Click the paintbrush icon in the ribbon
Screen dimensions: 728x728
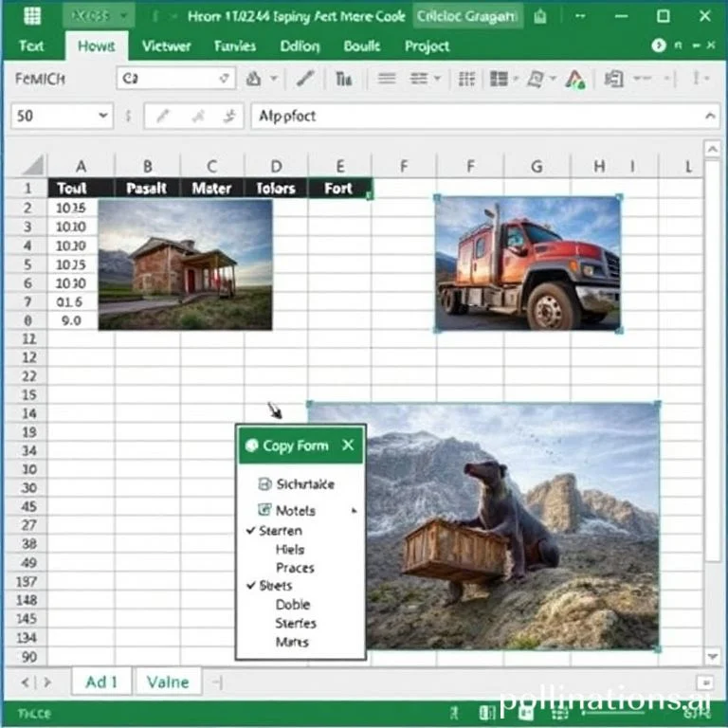[305, 80]
